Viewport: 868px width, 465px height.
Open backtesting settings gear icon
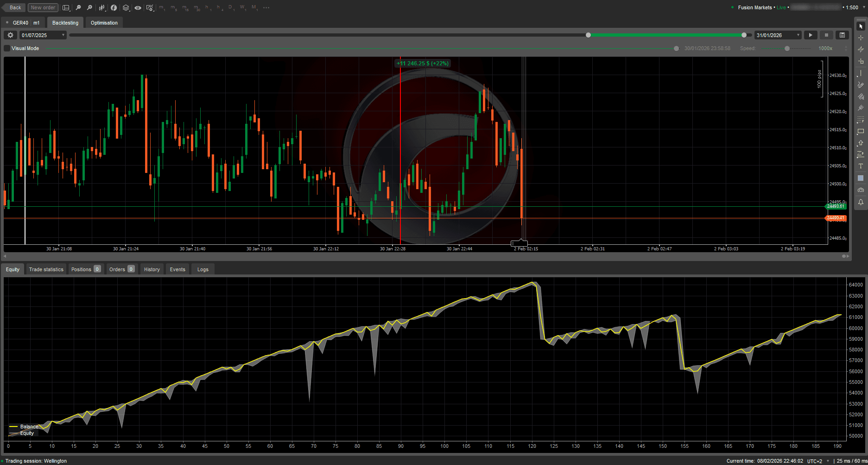coord(10,35)
